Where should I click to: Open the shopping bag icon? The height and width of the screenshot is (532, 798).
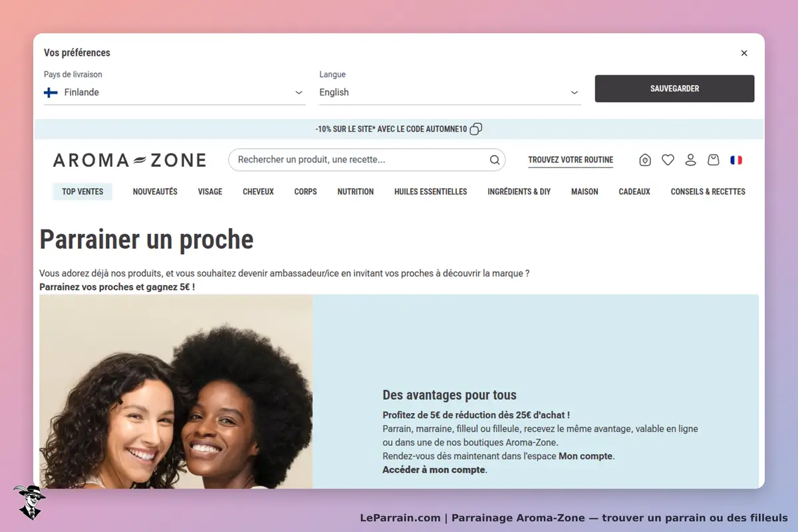[713, 160]
